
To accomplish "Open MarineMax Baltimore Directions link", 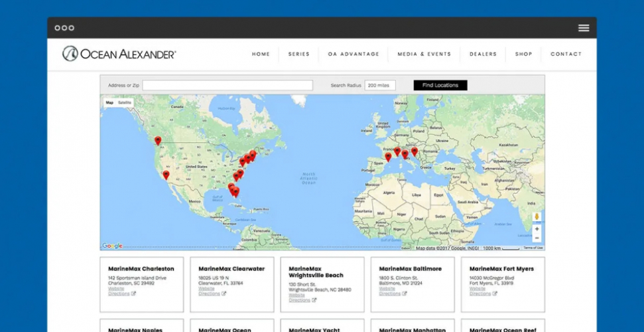I will [390, 293].
